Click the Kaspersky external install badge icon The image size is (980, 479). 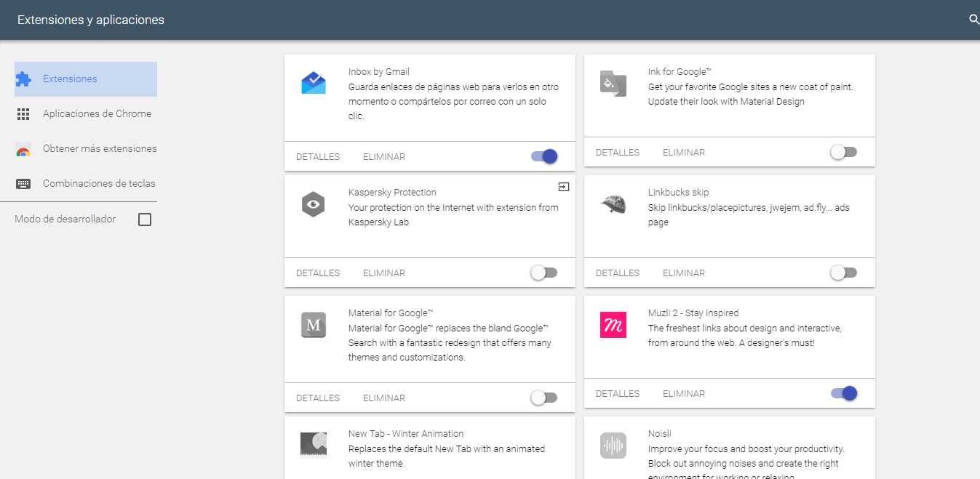[564, 187]
